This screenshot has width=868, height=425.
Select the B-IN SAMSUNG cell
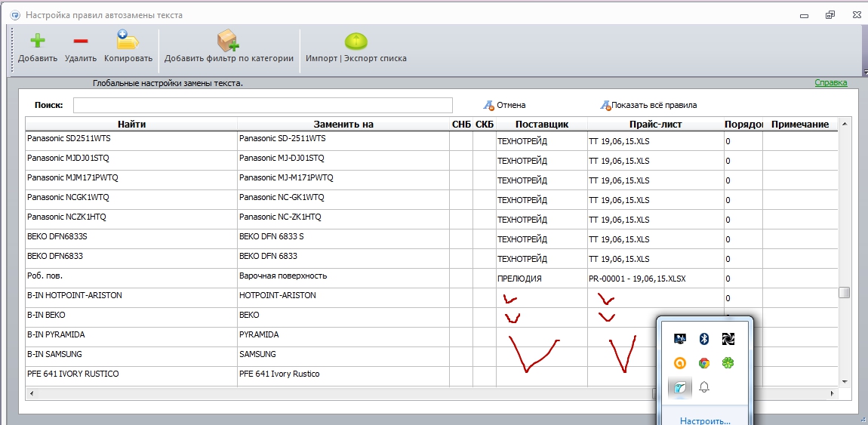132,356
